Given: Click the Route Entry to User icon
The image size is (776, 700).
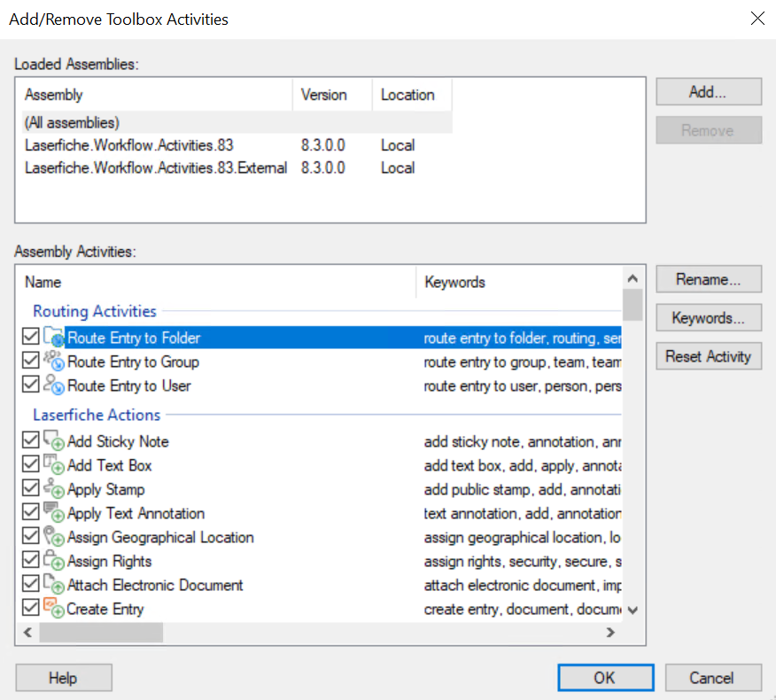Looking at the screenshot, I should 54,385.
